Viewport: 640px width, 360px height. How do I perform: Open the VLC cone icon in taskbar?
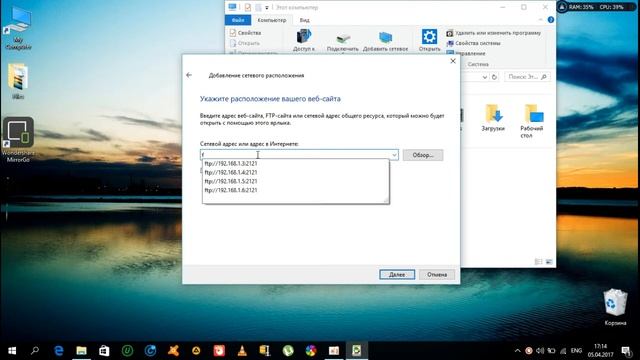[x=242, y=351]
